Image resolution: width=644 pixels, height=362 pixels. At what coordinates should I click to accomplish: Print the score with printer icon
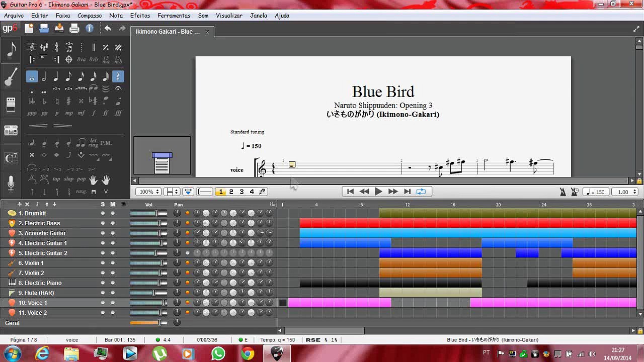point(74,28)
